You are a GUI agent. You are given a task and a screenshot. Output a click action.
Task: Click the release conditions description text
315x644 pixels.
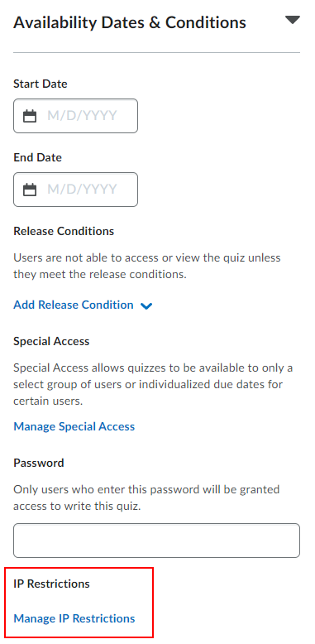[147, 267]
